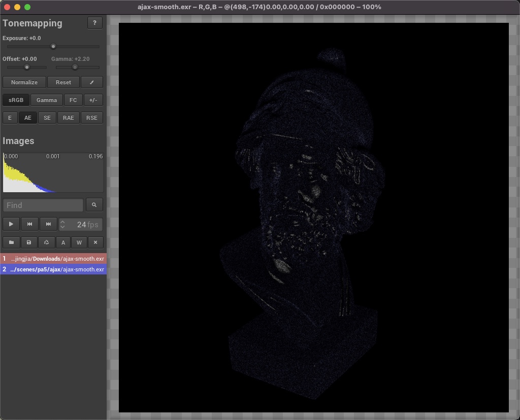Select the RAE relative absolute error metric
The height and width of the screenshot is (420, 520).
(69, 118)
